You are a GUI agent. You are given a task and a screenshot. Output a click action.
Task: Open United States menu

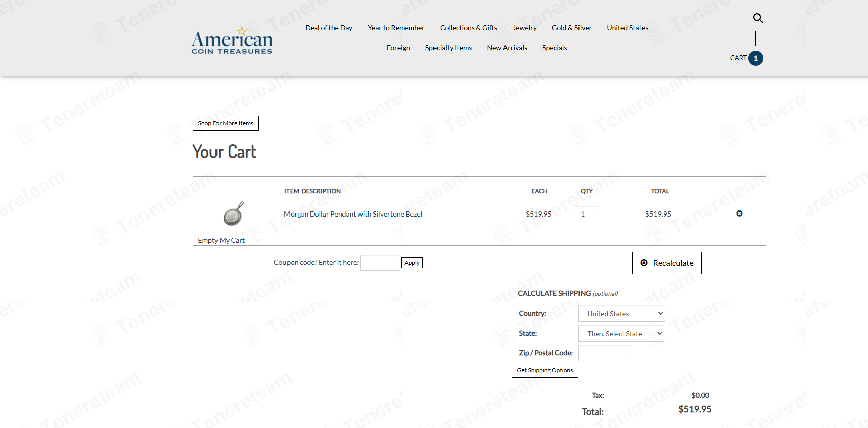click(x=628, y=28)
